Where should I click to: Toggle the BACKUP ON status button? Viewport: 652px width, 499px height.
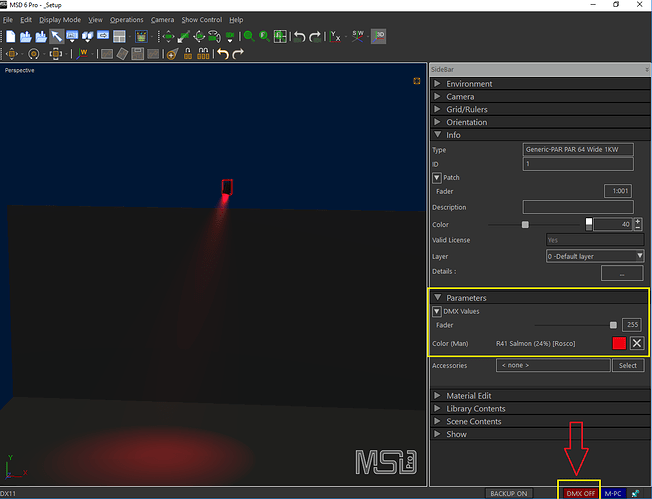tap(509, 494)
